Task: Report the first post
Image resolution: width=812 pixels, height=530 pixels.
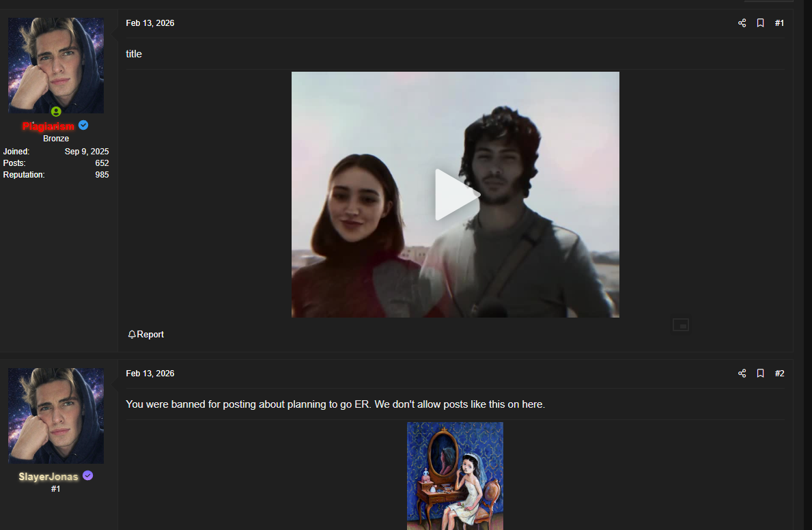Action: pos(146,335)
